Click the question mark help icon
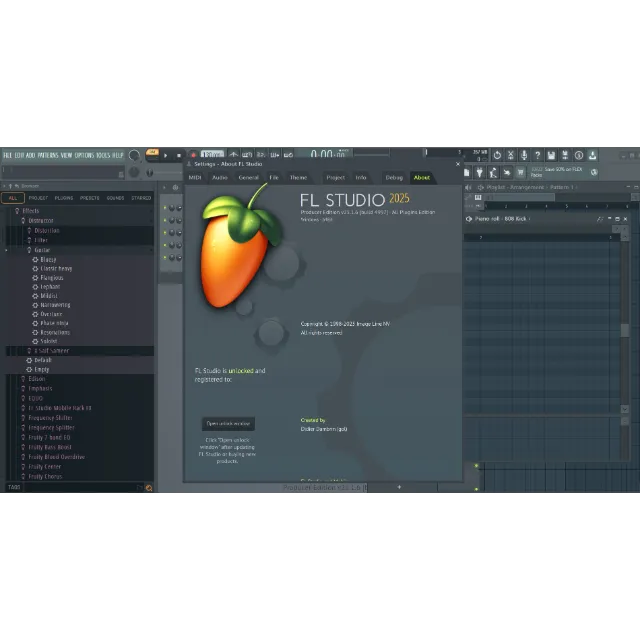640x640 pixels. [538, 155]
